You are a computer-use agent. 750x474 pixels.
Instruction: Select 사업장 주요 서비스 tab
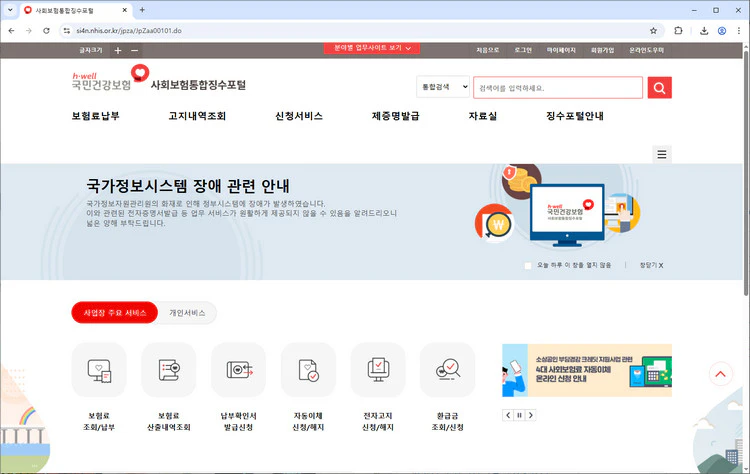click(x=115, y=313)
